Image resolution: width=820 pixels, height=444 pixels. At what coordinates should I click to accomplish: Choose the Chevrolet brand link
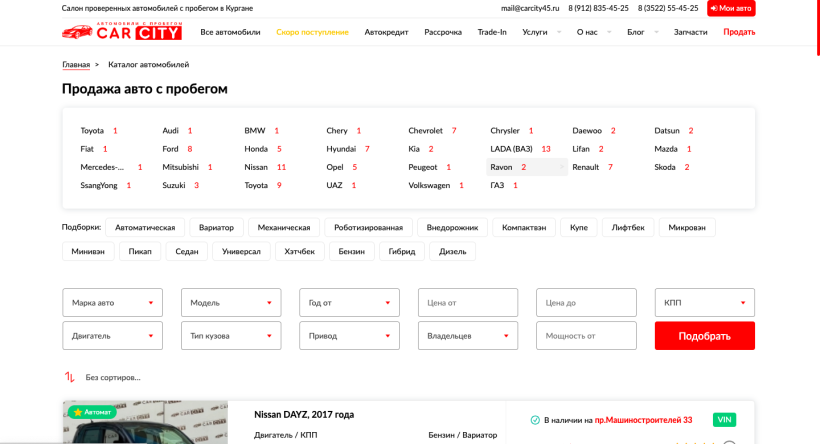(x=432, y=131)
